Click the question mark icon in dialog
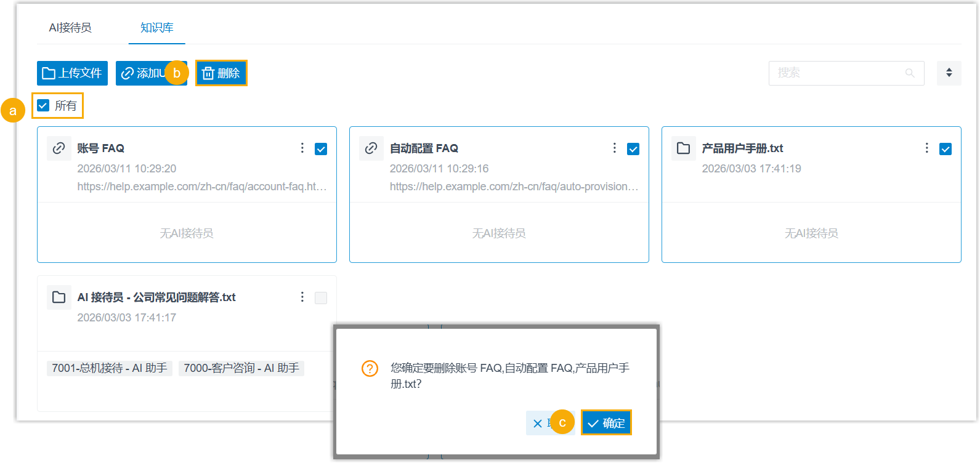 click(x=370, y=369)
